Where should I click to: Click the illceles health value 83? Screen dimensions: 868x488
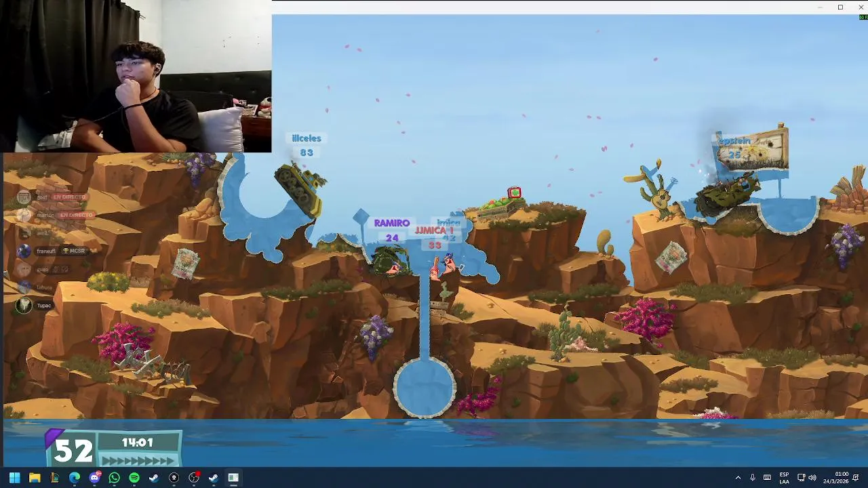point(307,153)
